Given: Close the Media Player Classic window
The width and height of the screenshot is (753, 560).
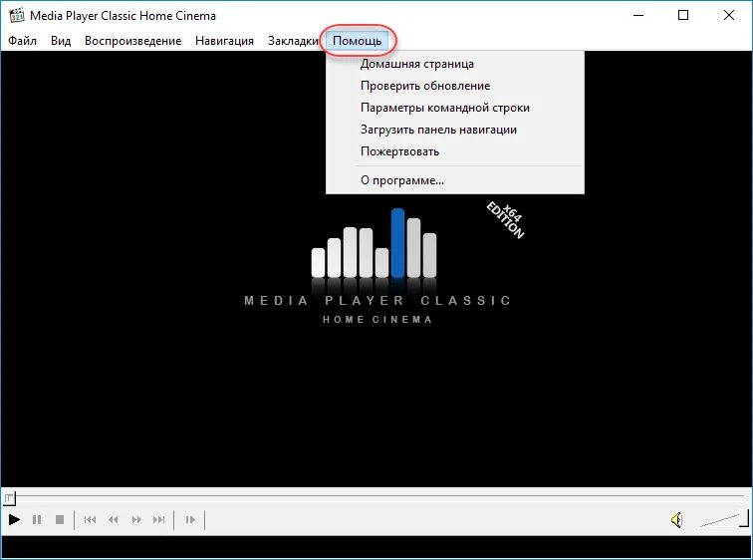Looking at the screenshot, I should coord(728,15).
